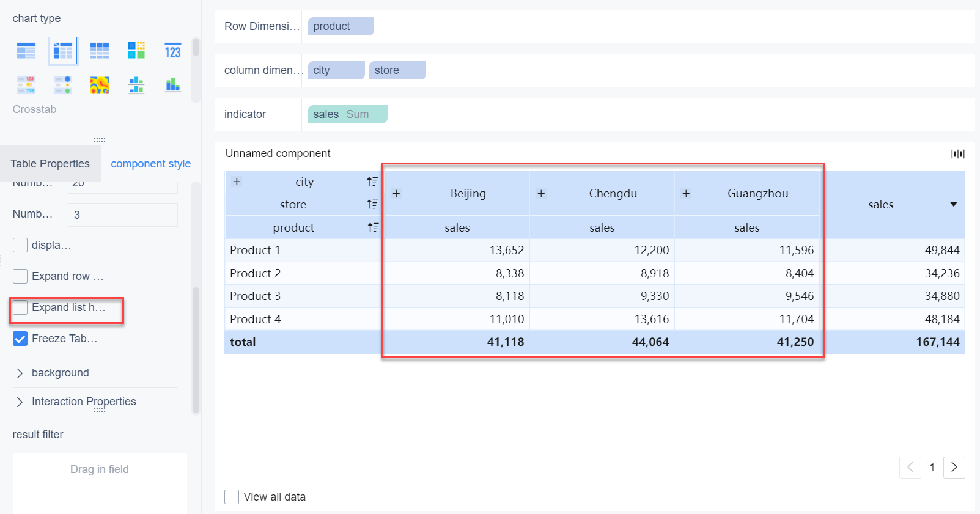
Task: Click the 11,596 Guangzhou sales cell
Action: point(746,250)
